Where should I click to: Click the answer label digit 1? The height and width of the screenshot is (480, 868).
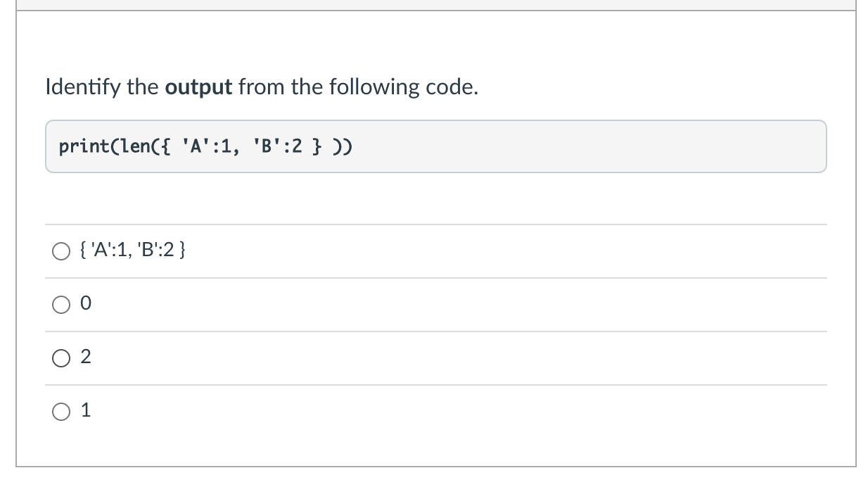[86, 411]
